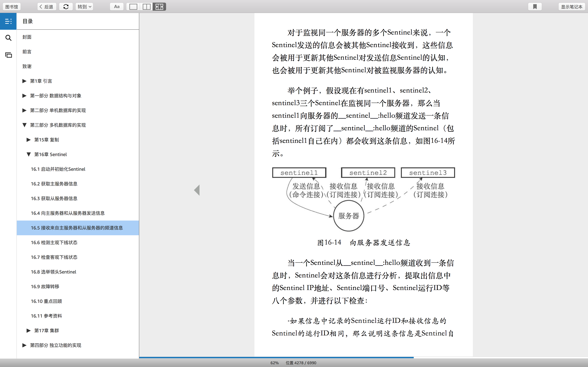Image resolution: width=588 pixels, height=367 pixels.
Task: Expand 第17章 集群 chapter
Action: [x=29, y=330]
